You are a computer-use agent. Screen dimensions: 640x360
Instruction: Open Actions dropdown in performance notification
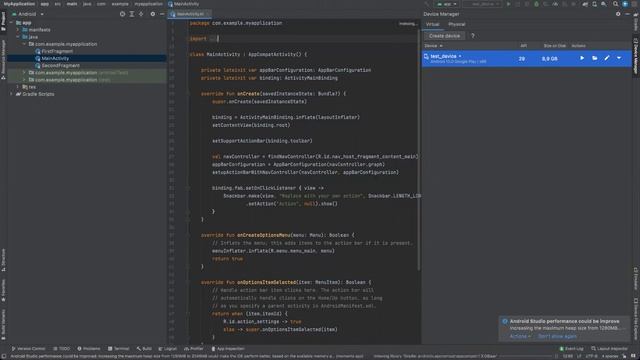(x=520, y=336)
